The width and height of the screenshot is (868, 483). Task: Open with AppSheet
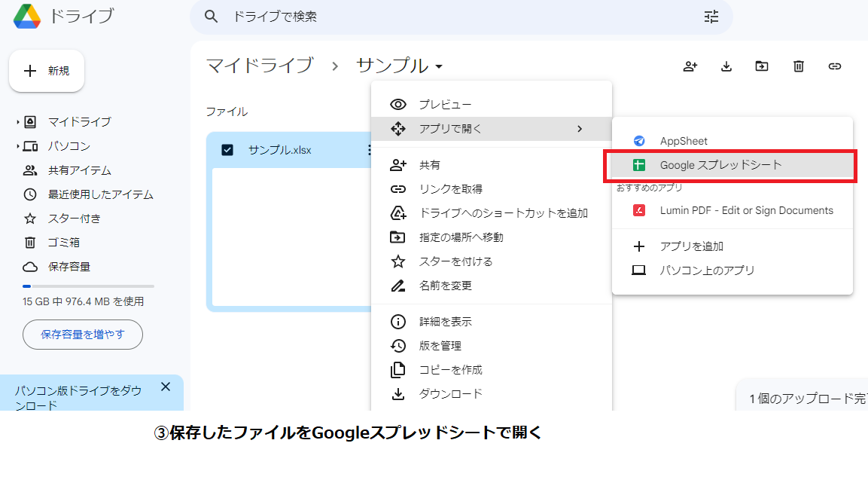[x=732, y=141]
